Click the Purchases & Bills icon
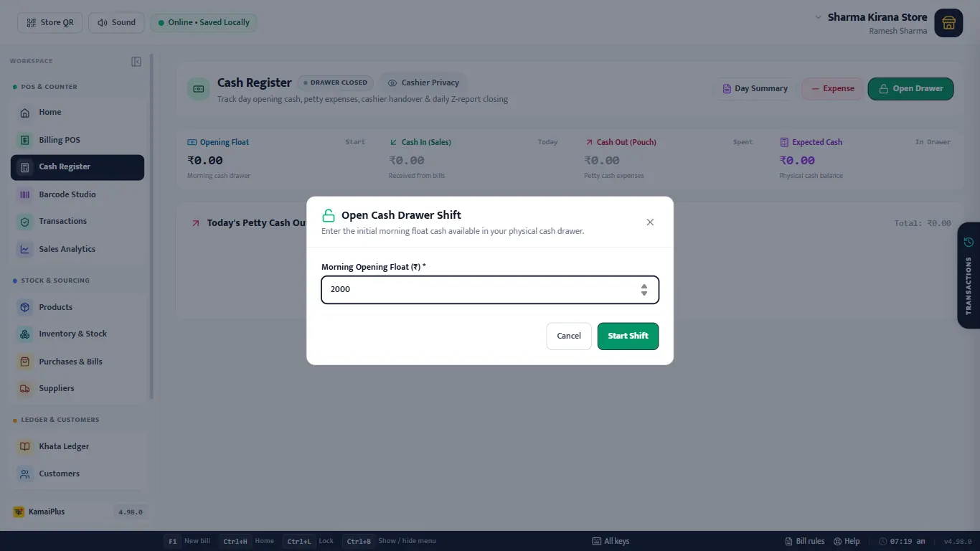Viewport: 980px width, 551px height. click(25, 362)
